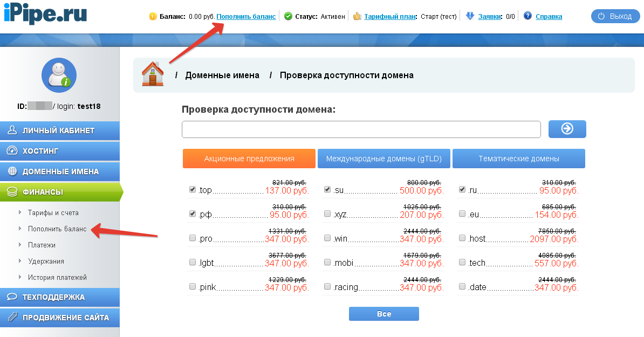644x337 pixels.
Task: Tick the .host domain checkbox
Action: tap(462, 238)
